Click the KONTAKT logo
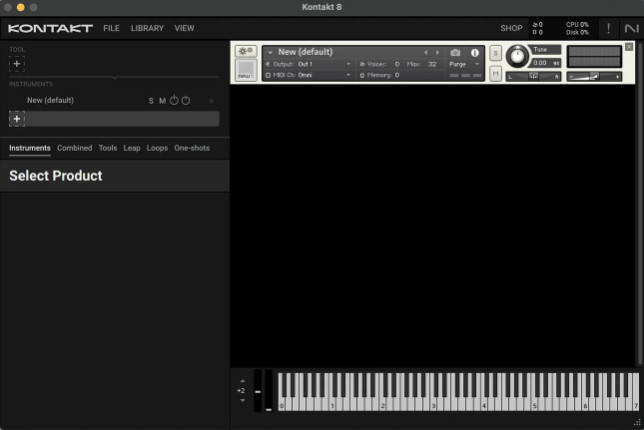The height and width of the screenshot is (430, 644). pos(50,28)
